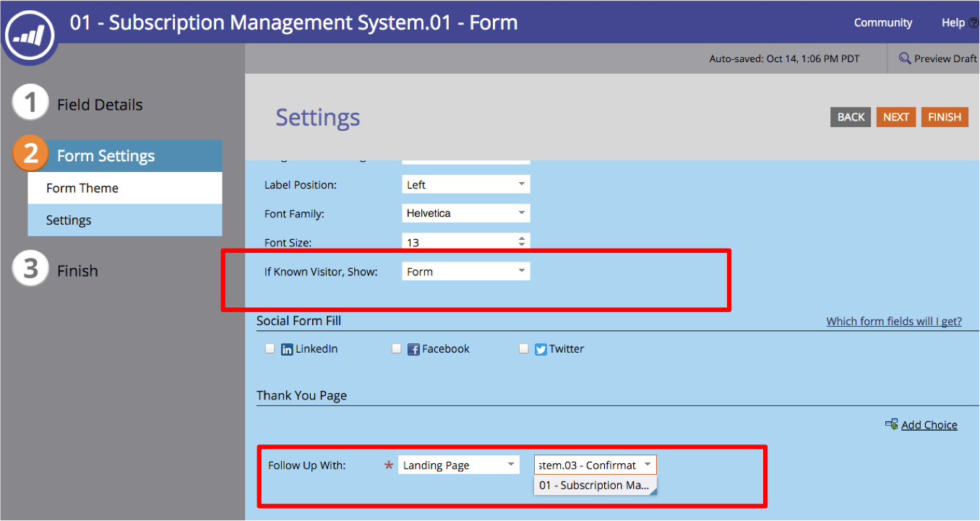
Task: Increase Font Size with stepper arrow
Action: tap(522, 238)
